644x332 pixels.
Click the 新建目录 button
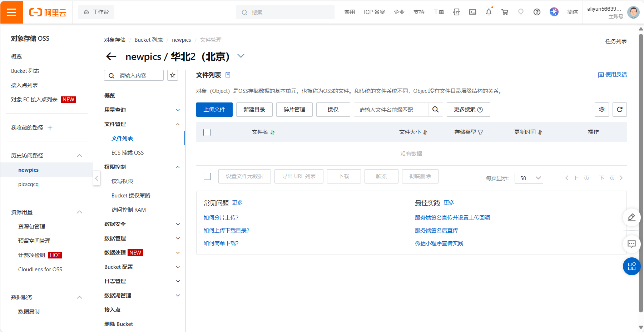pos(254,110)
